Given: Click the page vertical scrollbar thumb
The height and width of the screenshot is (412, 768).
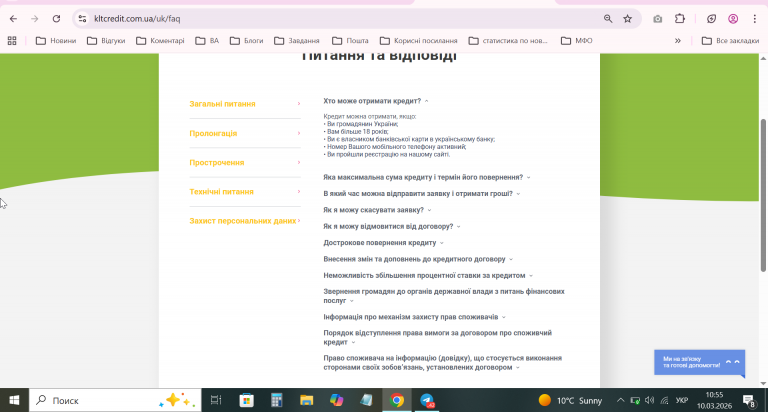Looking at the screenshot, I should pyautogui.click(x=763, y=195).
